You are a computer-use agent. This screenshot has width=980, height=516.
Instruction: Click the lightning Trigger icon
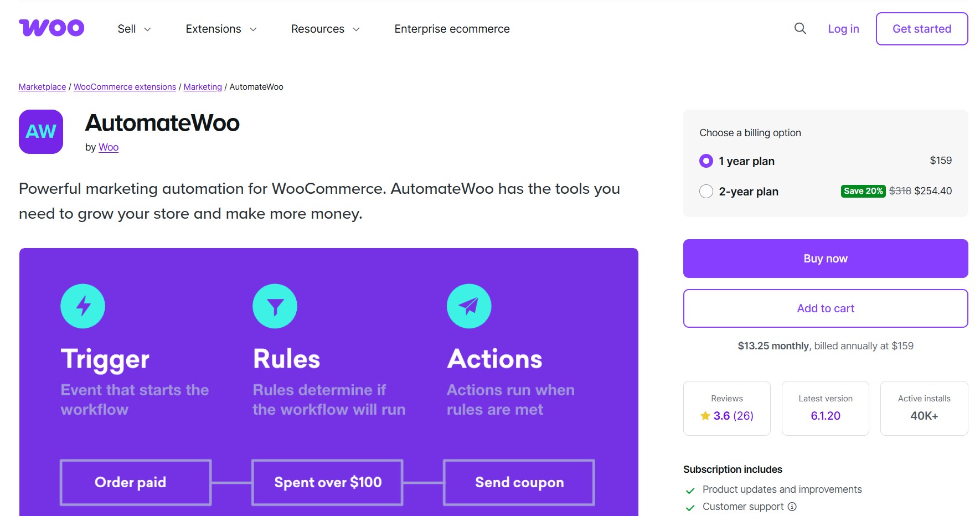pyautogui.click(x=82, y=306)
